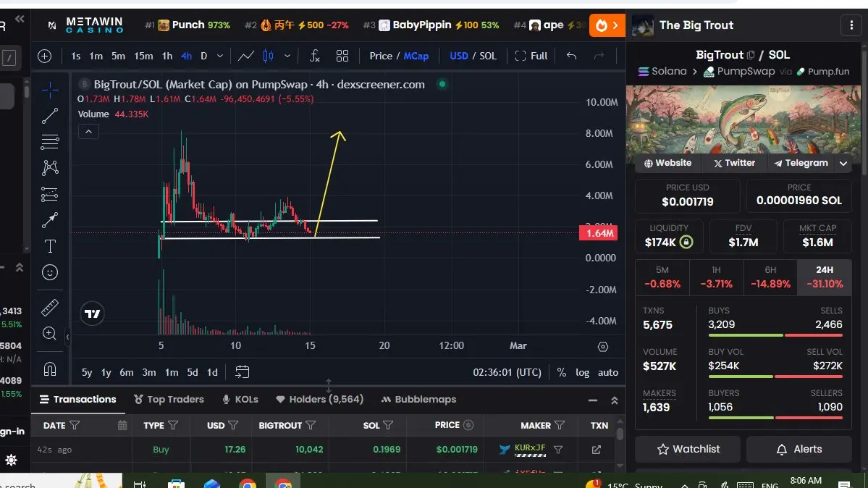This screenshot has width=868, height=488.
Task: Open the token Twitter link
Action: (734, 164)
